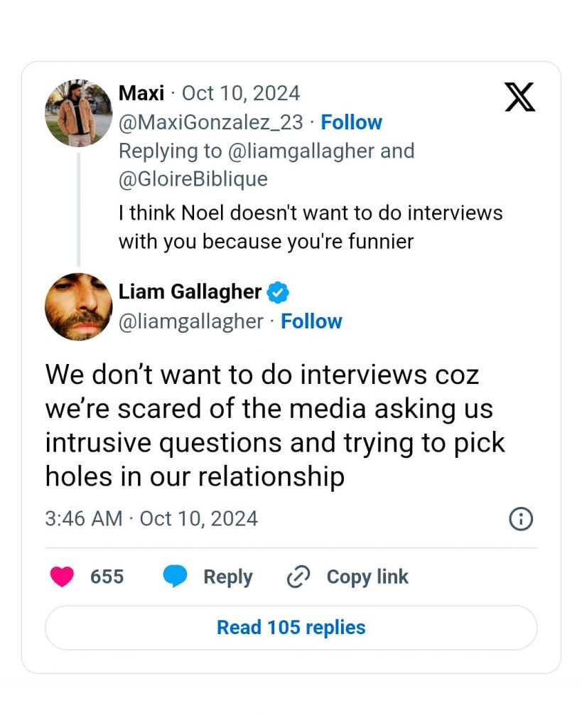The height and width of the screenshot is (728, 582).
Task: Click the copy link chain icon
Action: tap(298, 577)
